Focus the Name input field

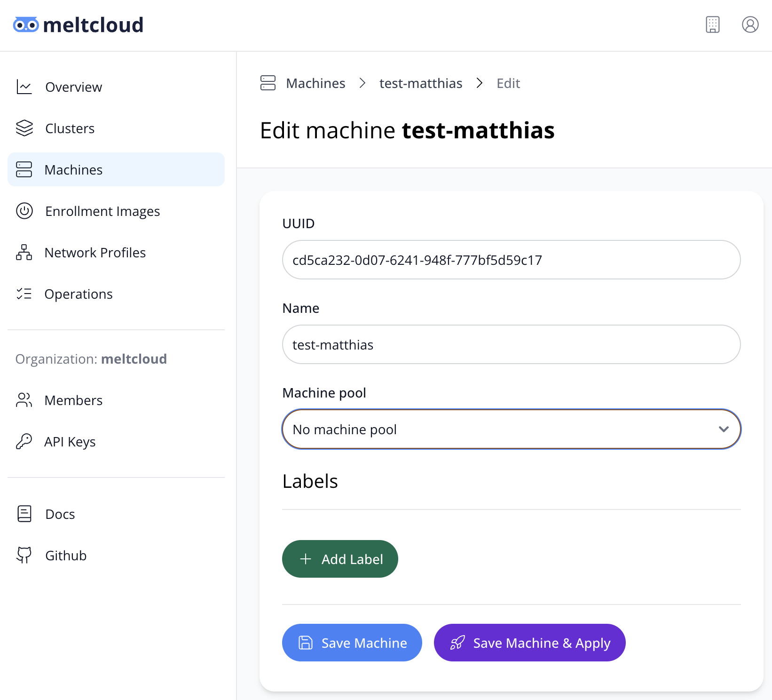511,344
